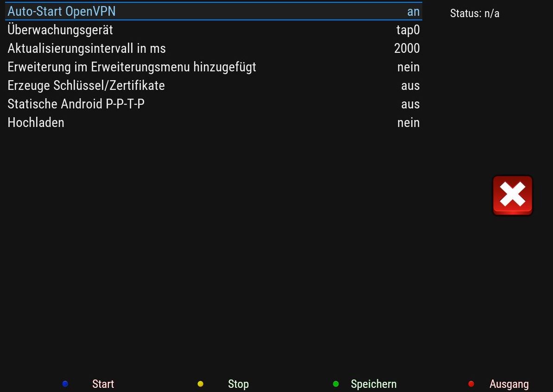
Task: Toggle Erzeuge Schlüssel/Zertifikate 'aus' value
Action: tap(410, 86)
